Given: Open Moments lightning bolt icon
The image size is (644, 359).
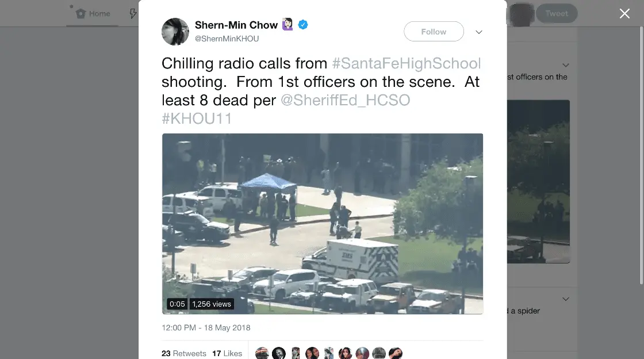Looking at the screenshot, I should point(133,14).
